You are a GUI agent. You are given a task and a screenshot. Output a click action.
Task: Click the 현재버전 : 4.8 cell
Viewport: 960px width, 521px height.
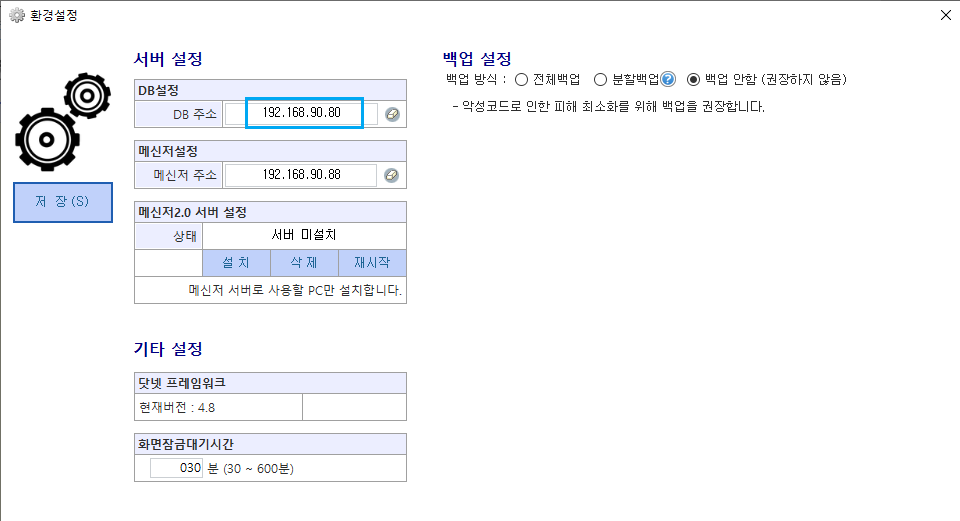pyautogui.click(x=219, y=407)
